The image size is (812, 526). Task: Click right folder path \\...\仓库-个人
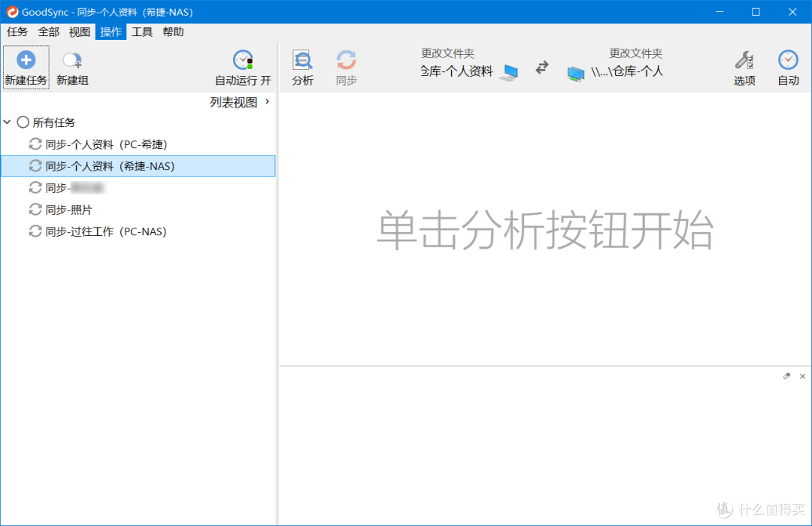coord(626,71)
